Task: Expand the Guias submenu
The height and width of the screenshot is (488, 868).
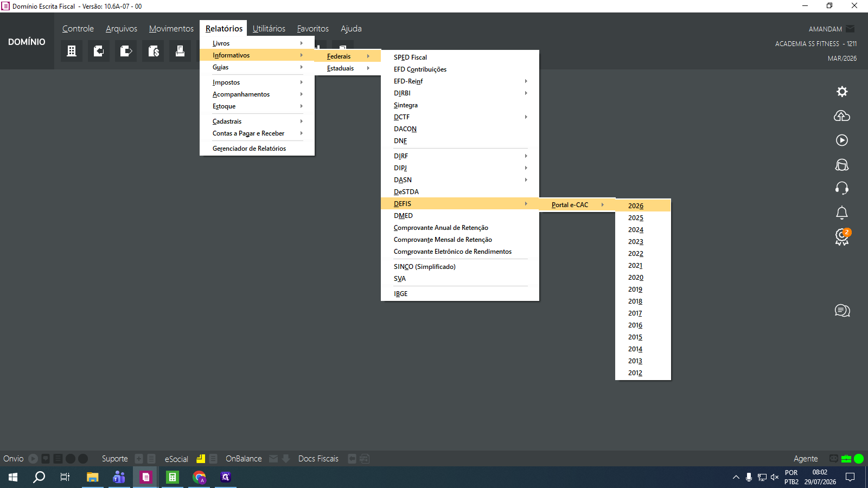Action: point(257,67)
